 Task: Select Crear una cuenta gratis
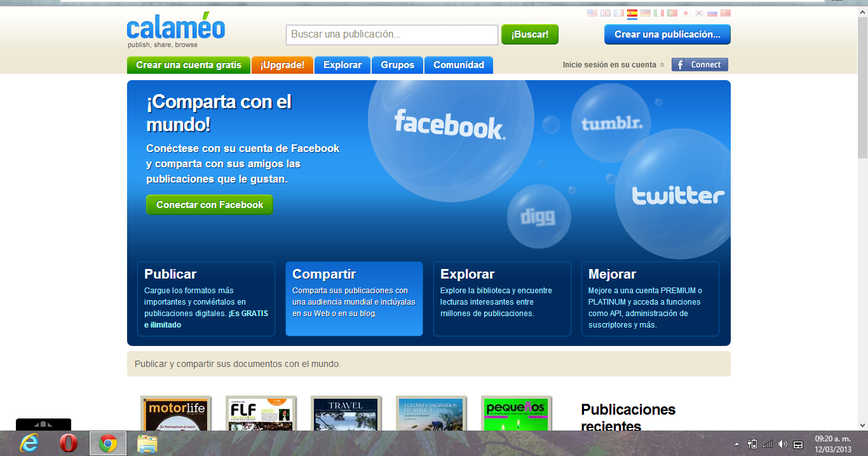click(x=188, y=64)
